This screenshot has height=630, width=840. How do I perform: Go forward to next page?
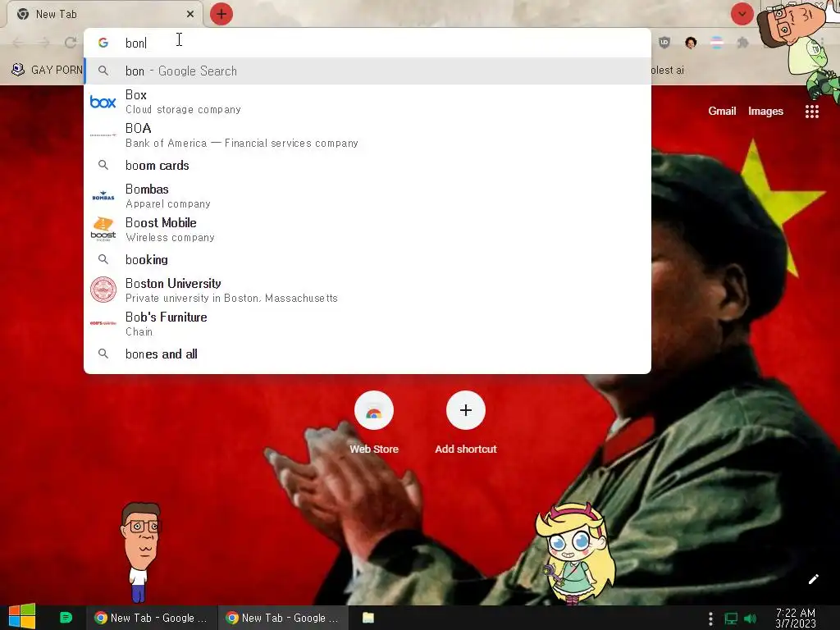[x=44, y=43]
